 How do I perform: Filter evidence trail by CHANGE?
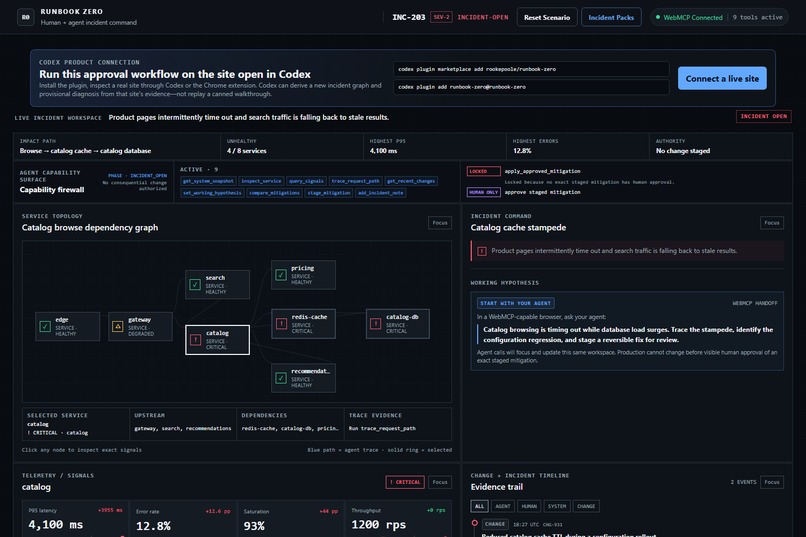pyautogui.click(x=586, y=506)
